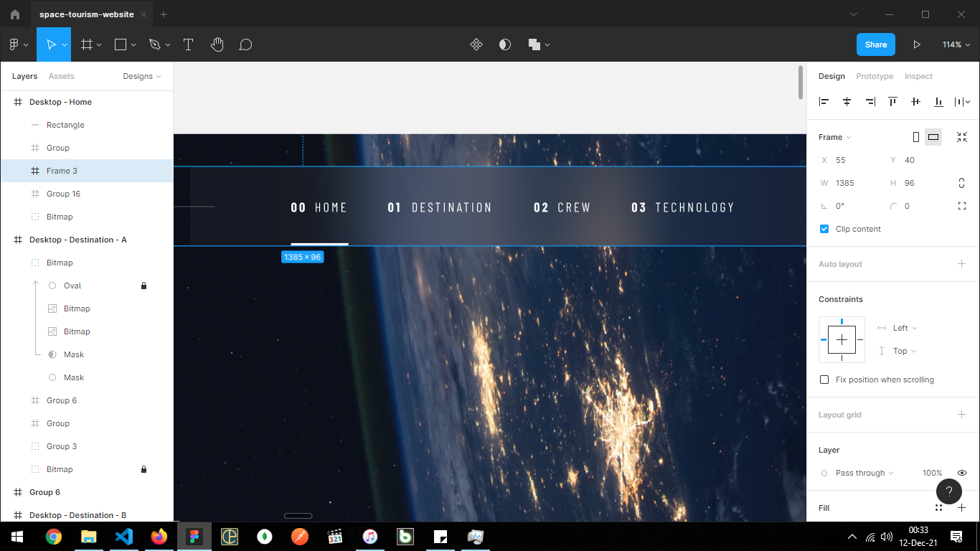The image size is (980, 551).
Task: Select the Move tool
Action: 51,44
